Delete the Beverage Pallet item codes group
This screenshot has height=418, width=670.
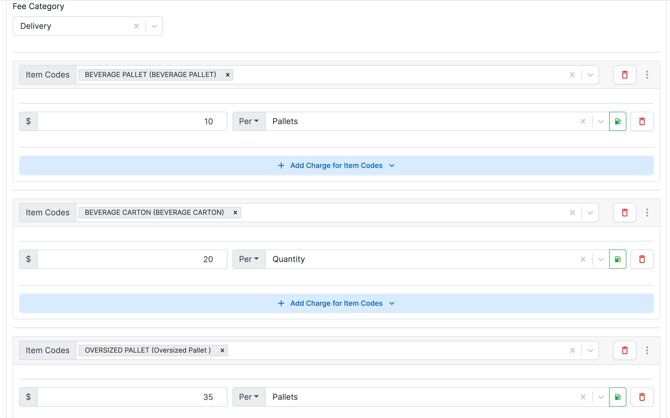624,75
